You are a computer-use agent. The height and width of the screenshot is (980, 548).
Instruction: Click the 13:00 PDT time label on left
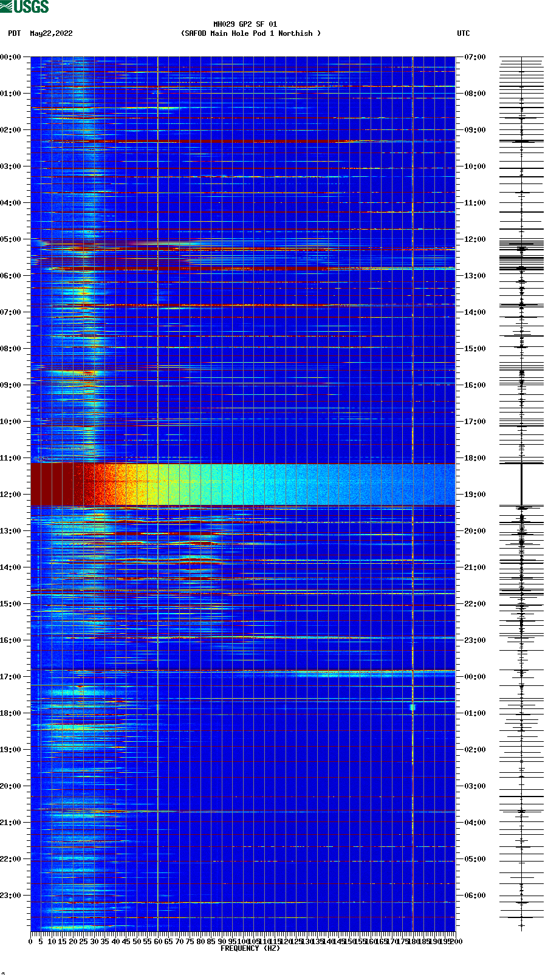(11, 531)
